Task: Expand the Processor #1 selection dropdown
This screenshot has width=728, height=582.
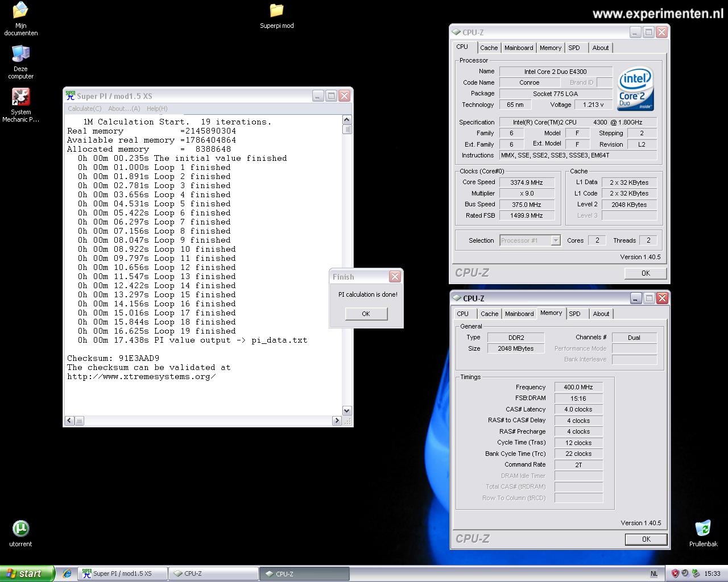Action: click(x=556, y=240)
